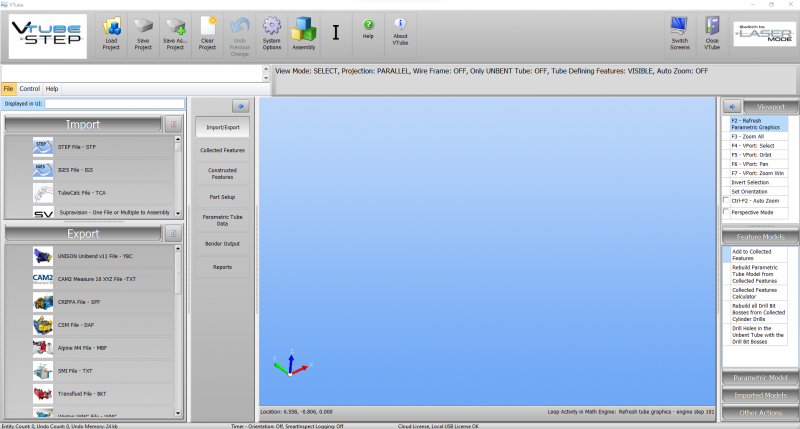
Task: Select the CRIPPA File SPF icon
Action: click(43, 302)
